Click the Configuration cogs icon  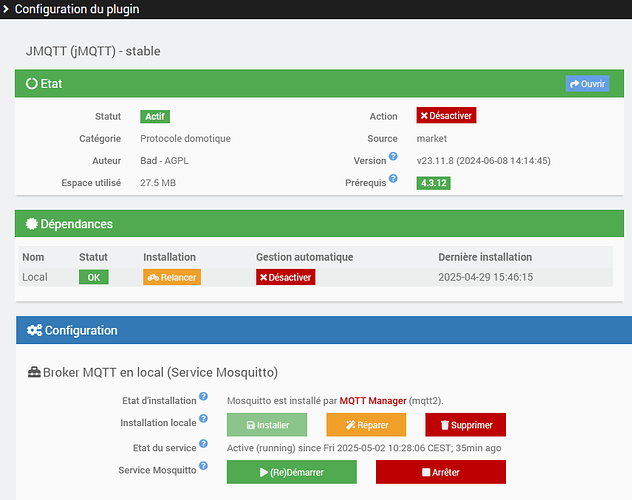pyautogui.click(x=34, y=330)
